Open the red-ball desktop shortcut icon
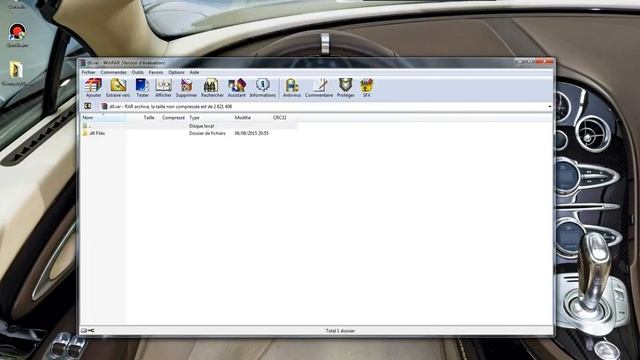The image size is (640, 360). tap(17, 32)
